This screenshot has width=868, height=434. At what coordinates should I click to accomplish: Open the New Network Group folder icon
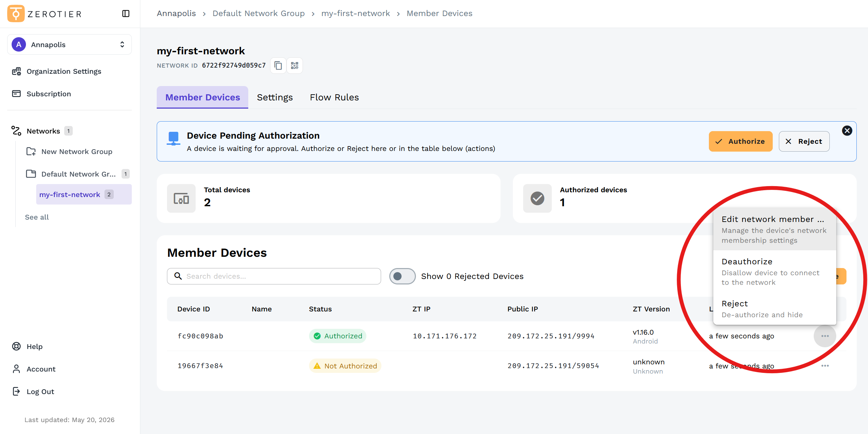pyautogui.click(x=31, y=152)
